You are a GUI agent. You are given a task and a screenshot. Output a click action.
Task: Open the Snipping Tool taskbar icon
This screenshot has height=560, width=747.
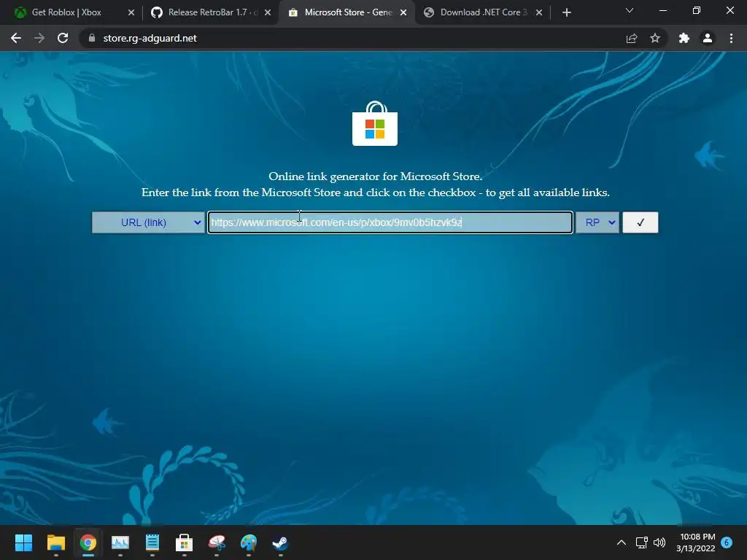(217, 542)
